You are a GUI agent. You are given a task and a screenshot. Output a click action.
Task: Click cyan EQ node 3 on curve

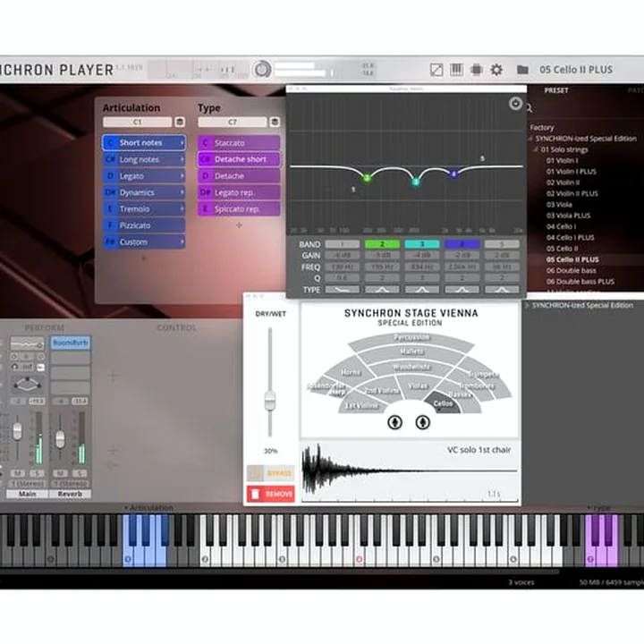click(x=416, y=182)
